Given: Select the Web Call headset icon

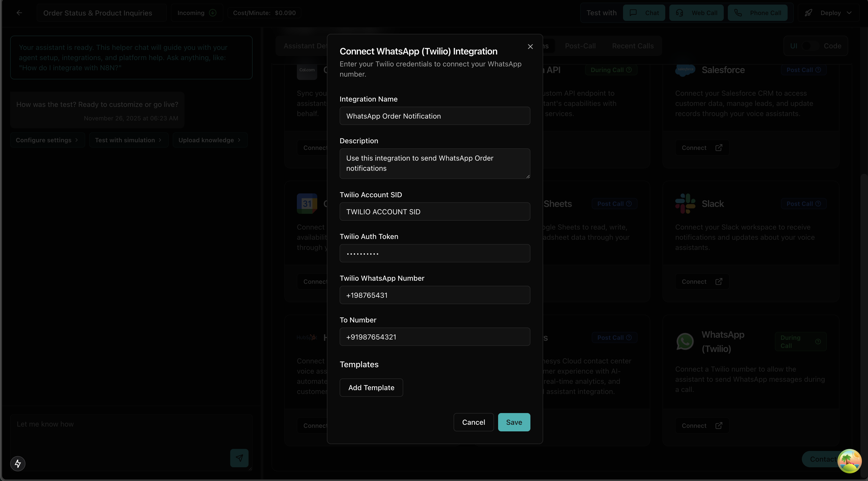Looking at the screenshot, I should click(x=680, y=12).
